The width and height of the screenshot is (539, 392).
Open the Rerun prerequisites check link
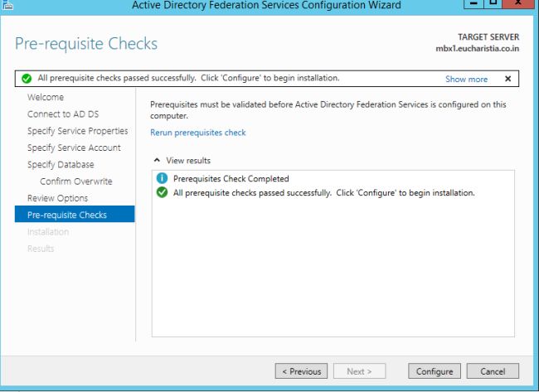pyautogui.click(x=198, y=133)
